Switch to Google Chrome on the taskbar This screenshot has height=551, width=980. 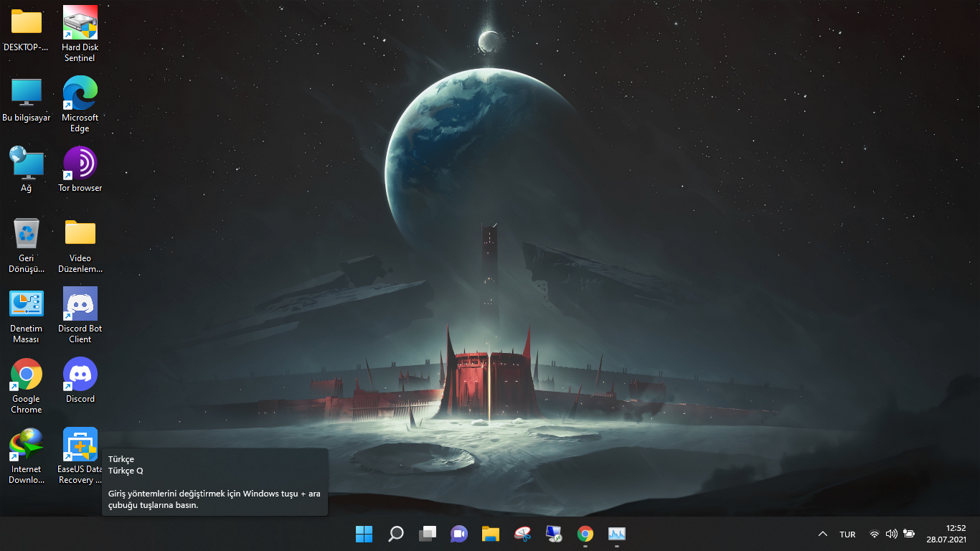[585, 534]
